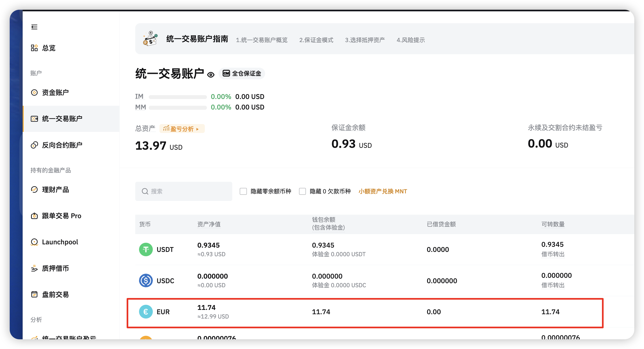
Task: Click the IM margin progress bar
Action: 178,97
